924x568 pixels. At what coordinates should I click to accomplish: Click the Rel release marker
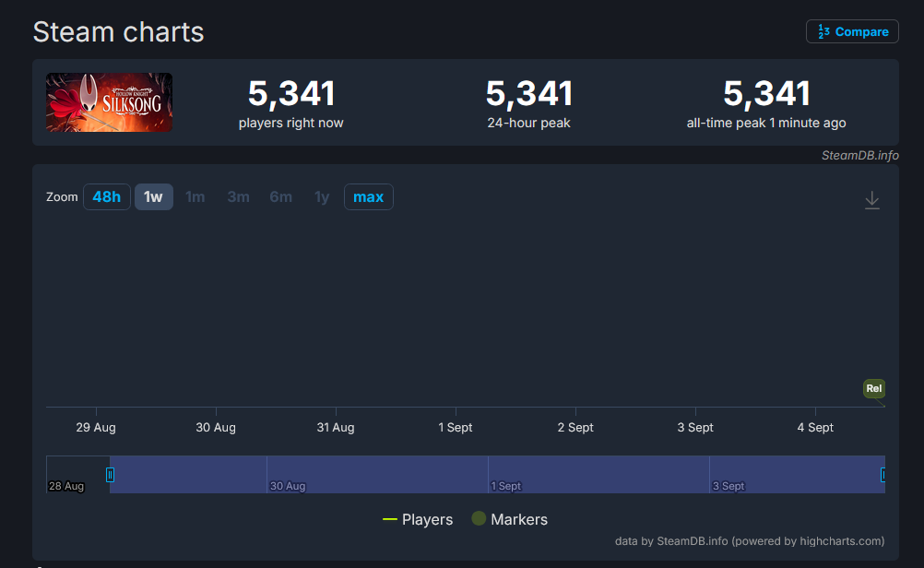[x=874, y=388]
